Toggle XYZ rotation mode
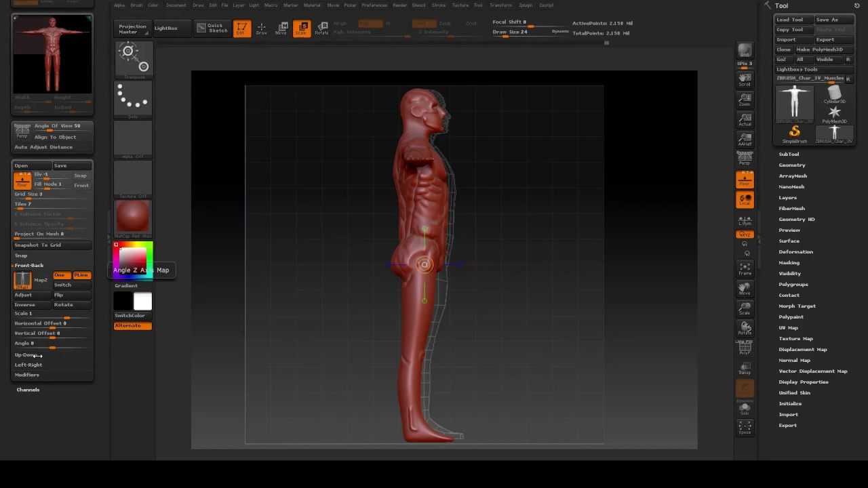This screenshot has height=488, width=868. click(745, 234)
